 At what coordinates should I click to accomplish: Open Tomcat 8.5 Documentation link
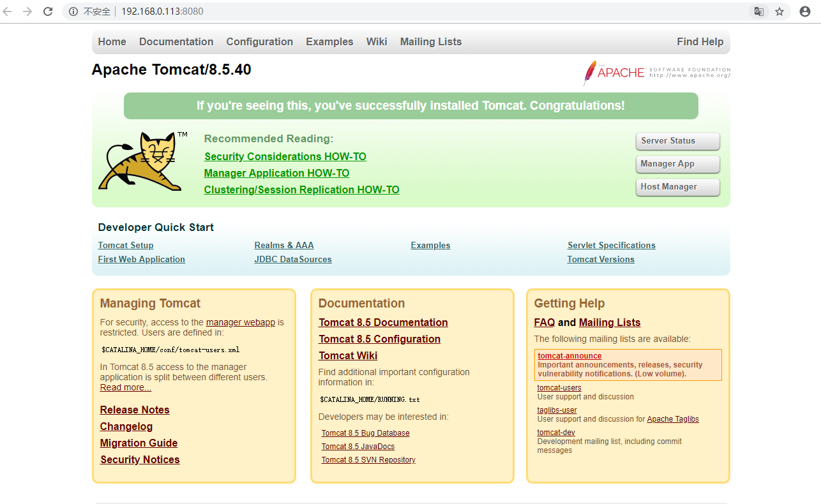(x=383, y=323)
